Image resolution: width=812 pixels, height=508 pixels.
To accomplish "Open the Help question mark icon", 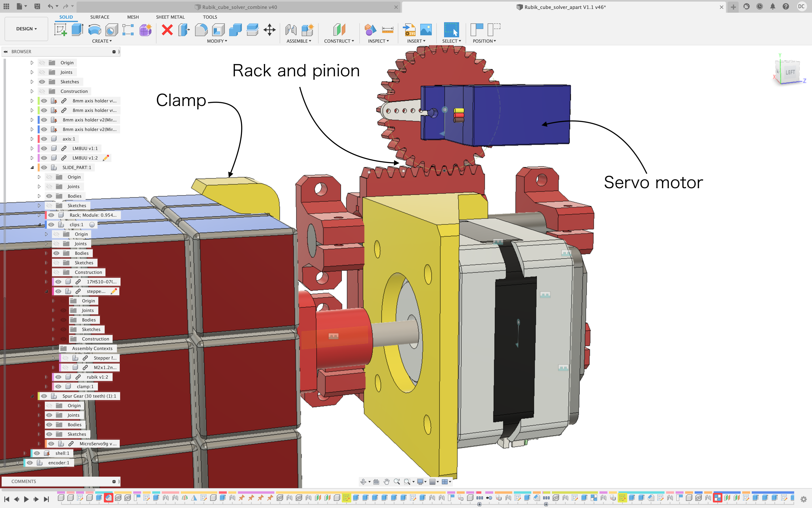I will tap(786, 6).
